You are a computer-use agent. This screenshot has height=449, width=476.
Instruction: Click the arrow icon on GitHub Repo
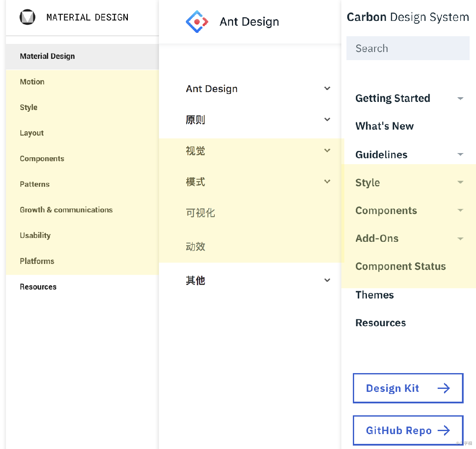coord(444,430)
